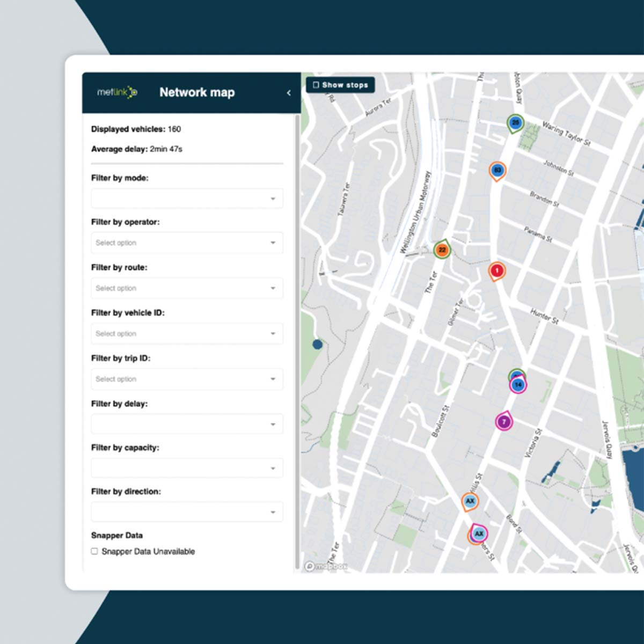Click the route 63 bus marker
Screen dimensions: 644x644
(x=496, y=171)
